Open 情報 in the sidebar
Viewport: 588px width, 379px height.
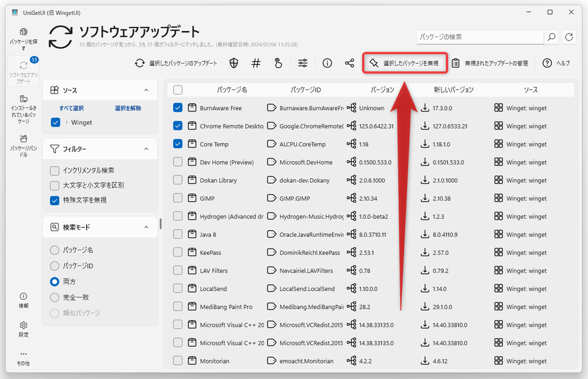click(23, 300)
